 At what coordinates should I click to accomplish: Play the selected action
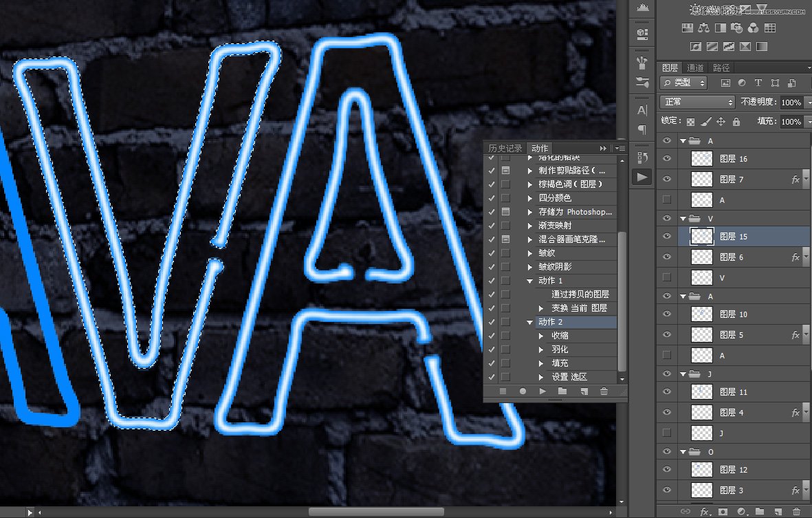click(x=542, y=391)
